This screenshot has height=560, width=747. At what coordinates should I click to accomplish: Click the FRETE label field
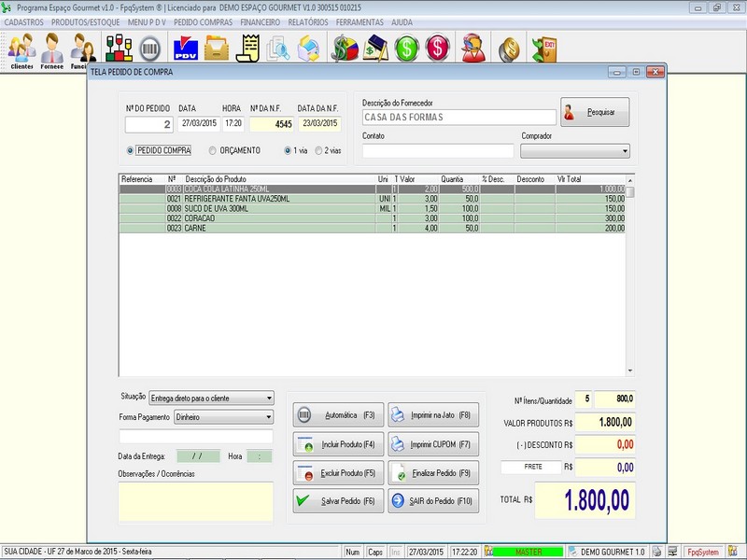tap(531, 468)
